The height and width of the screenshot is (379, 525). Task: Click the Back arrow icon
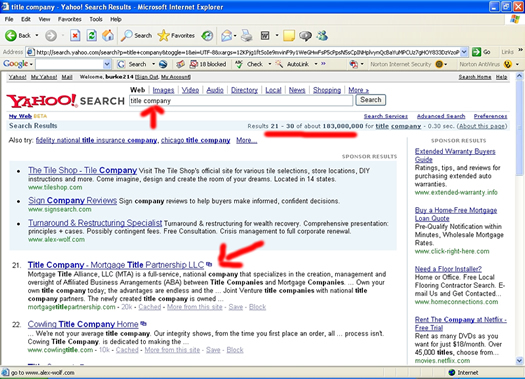click(x=11, y=35)
